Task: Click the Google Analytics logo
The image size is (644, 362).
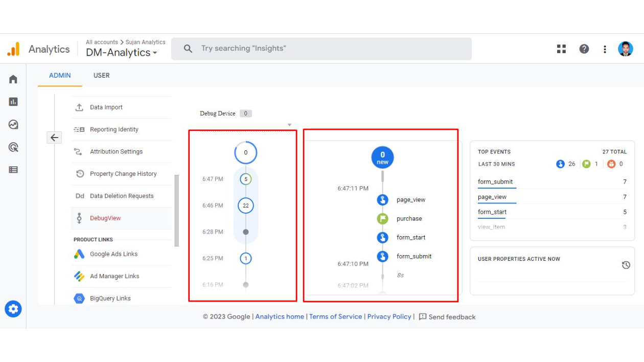Action: point(13,49)
